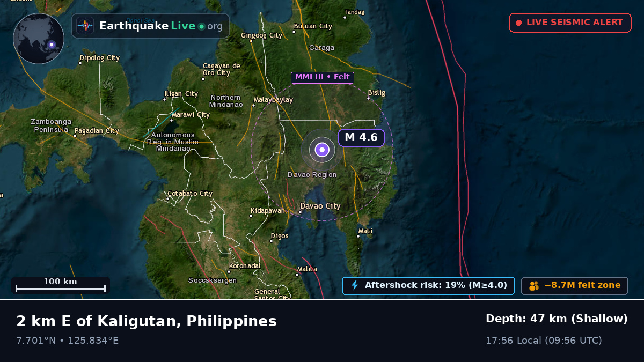Click the lightning bolt aftershock icon

[354, 285]
